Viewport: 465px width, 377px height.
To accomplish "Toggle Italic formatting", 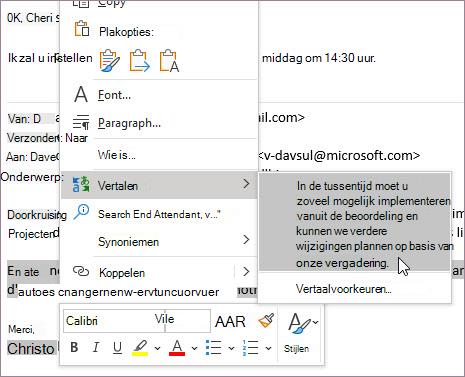I will (96, 347).
